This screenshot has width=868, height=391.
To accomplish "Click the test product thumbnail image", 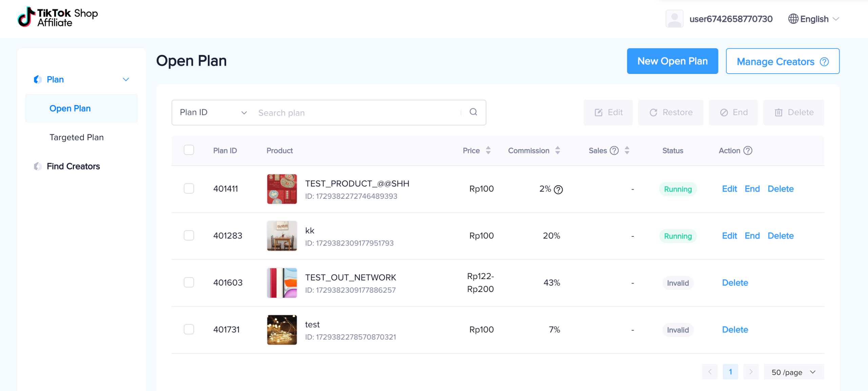I will pyautogui.click(x=281, y=329).
